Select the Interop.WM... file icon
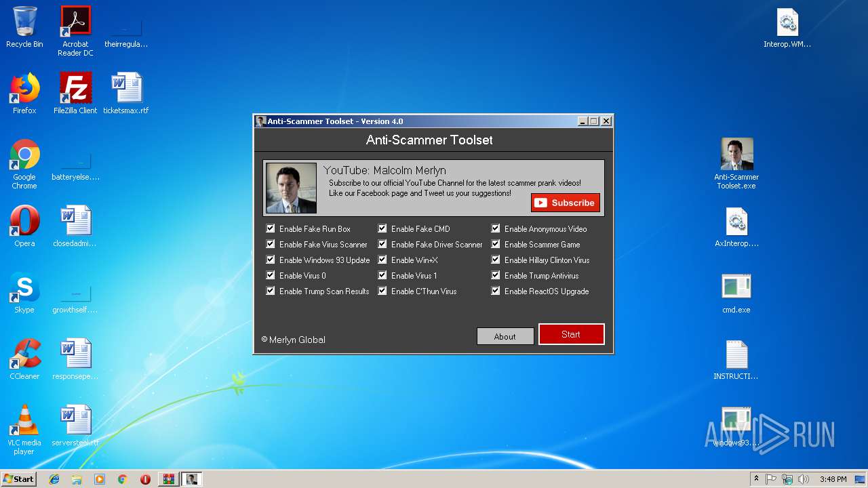The width and height of the screenshot is (868, 488). click(787, 28)
